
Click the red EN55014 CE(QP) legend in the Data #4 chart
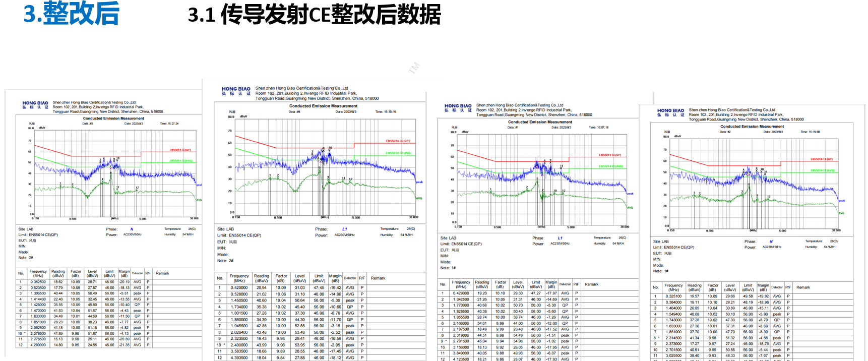[x=398, y=141]
